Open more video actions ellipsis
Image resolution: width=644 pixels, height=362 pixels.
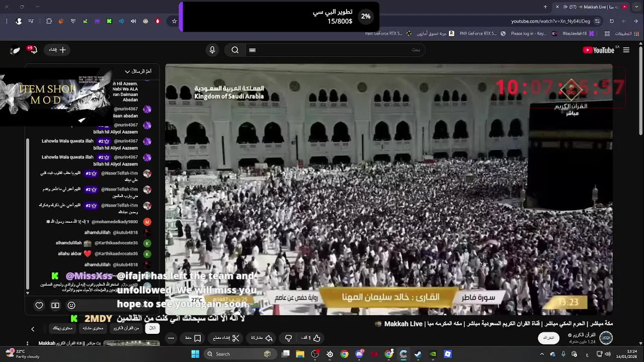click(171, 338)
